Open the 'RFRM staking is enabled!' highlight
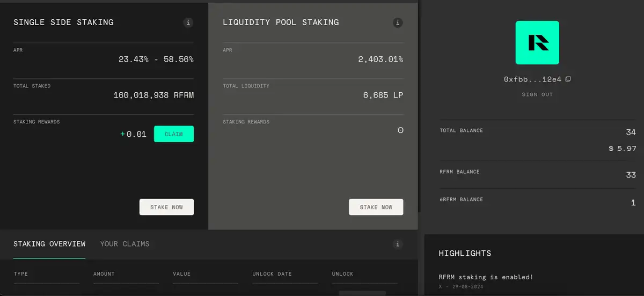Viewport: 644px width, 296px height. (486, 277)
